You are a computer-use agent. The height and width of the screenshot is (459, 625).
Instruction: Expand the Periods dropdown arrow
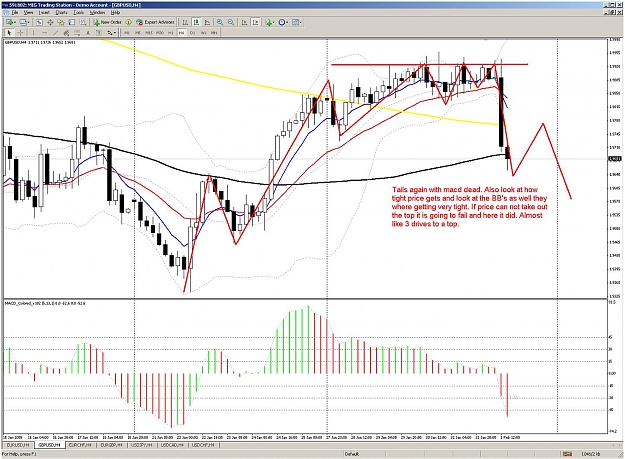click(x=287, y=23)
